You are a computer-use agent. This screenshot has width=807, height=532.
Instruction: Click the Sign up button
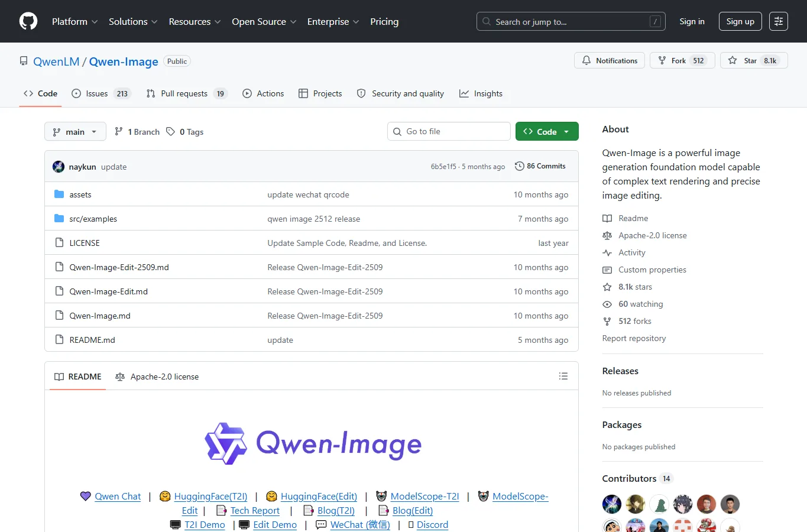pos(740,21)
